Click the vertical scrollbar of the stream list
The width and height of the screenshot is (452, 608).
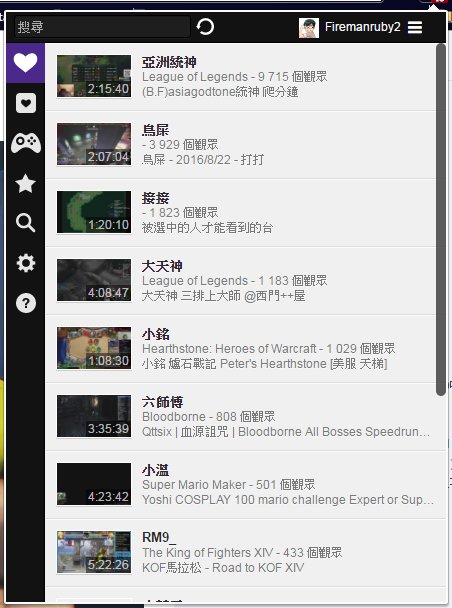click(440, 219)
